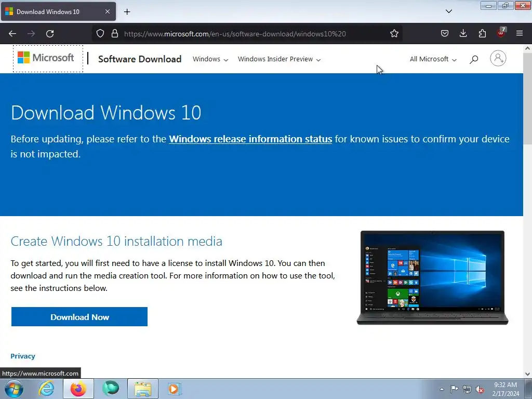Screen dimensions: 532x399
Task: Click 'Create Windows 10 installation media' heading
Action: 116,241
